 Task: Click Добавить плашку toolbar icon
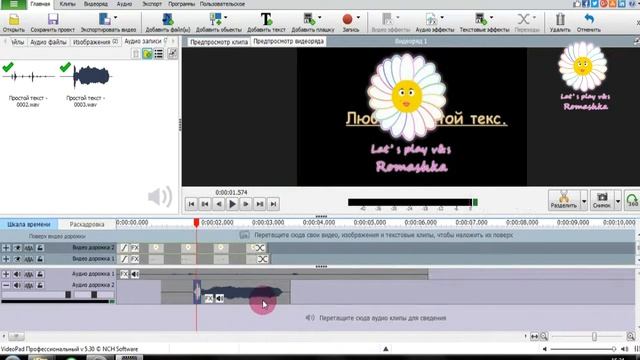pyautogui.click(x=309, y=19)
